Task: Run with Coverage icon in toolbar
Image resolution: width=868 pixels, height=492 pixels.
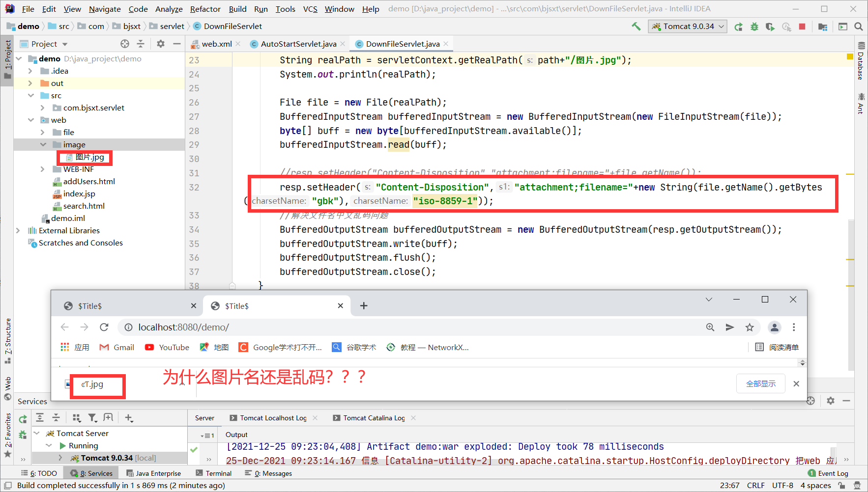Action: pos(770,27)
